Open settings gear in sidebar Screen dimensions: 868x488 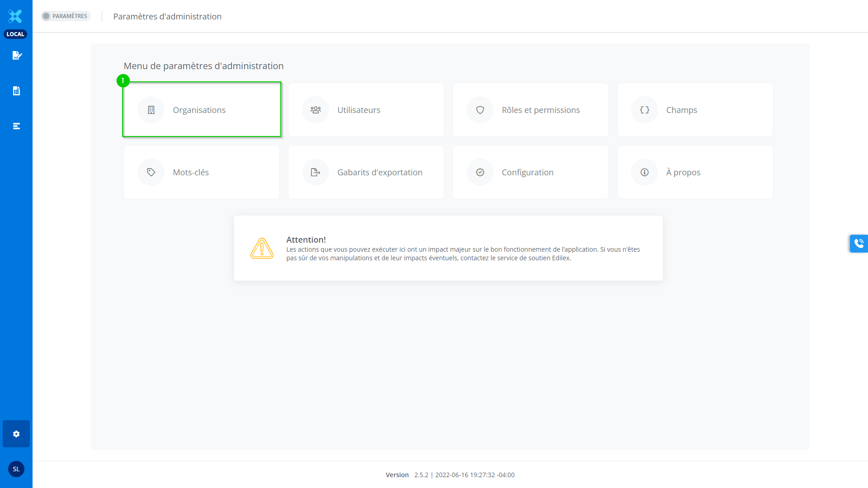[x=16, y=434]
